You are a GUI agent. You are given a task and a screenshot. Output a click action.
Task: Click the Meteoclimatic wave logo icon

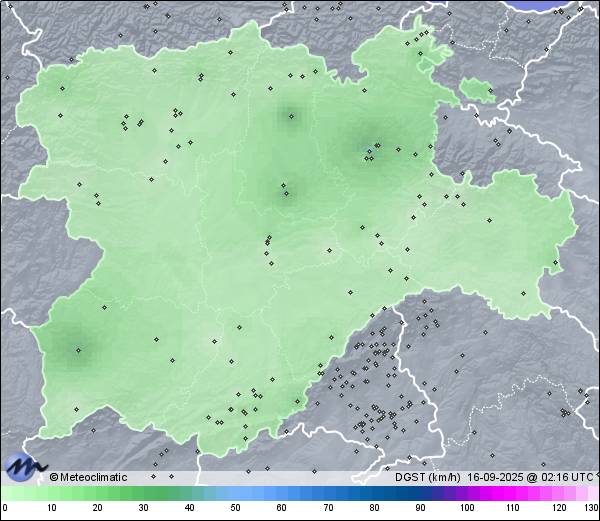(26, 467)
